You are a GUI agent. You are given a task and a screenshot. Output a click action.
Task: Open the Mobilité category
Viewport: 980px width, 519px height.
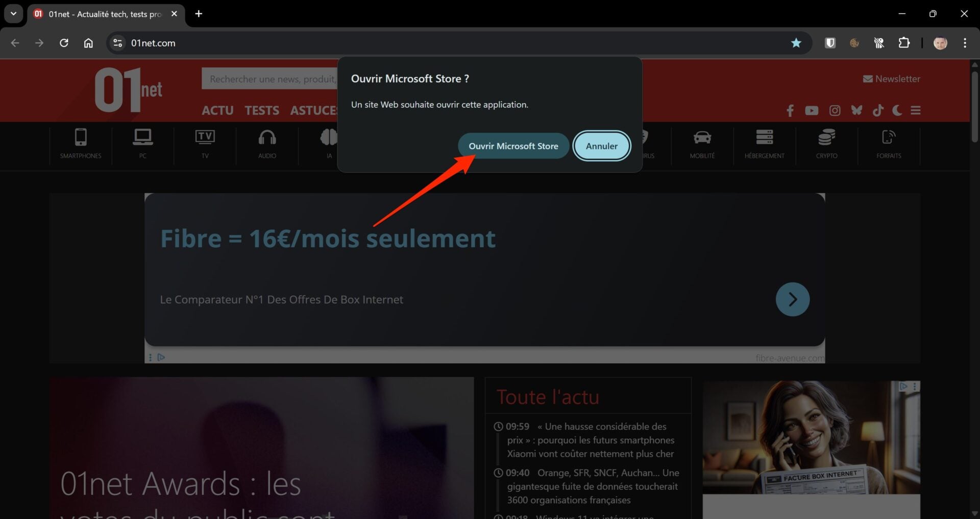[x=702, y=144]
